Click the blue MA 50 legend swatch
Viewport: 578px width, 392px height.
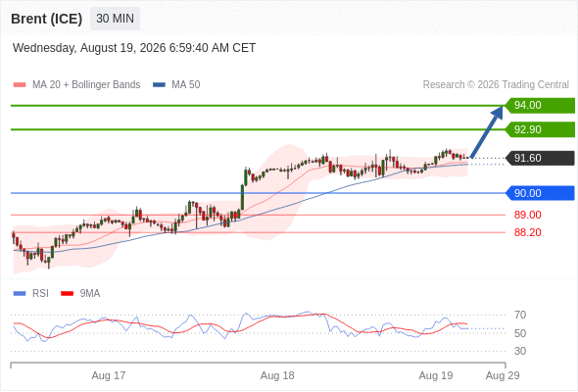[x=159, y=85]
